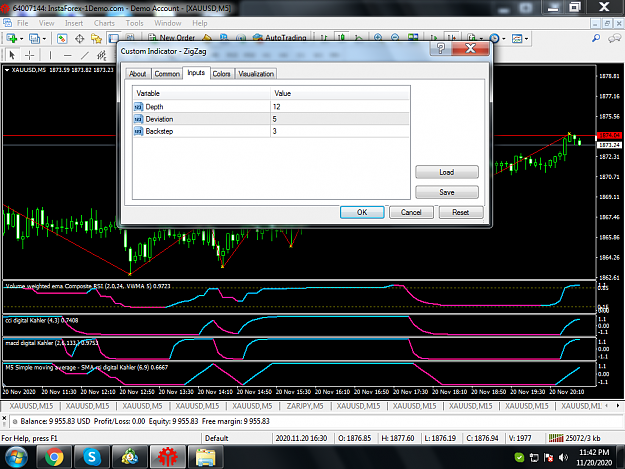
Task: Open the File menu
Action: [22, 23]
